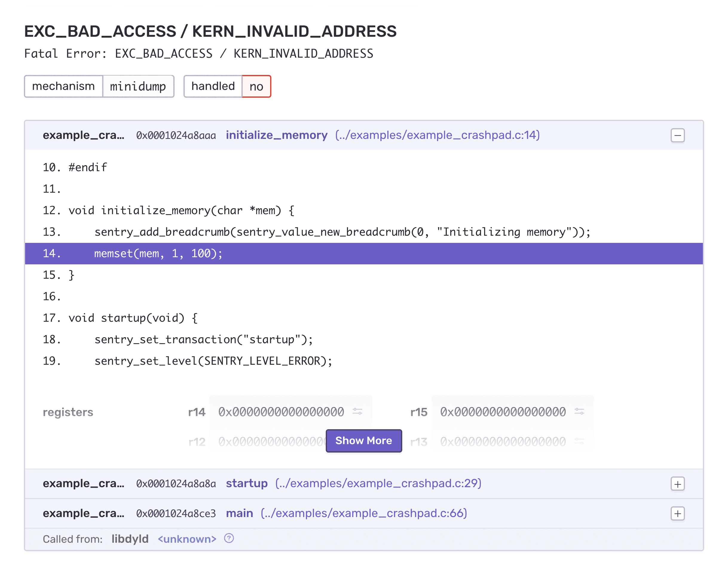Expand the main stack frame
The width and height of the screenshot is (728, 575).
click(x=677, y=513)
